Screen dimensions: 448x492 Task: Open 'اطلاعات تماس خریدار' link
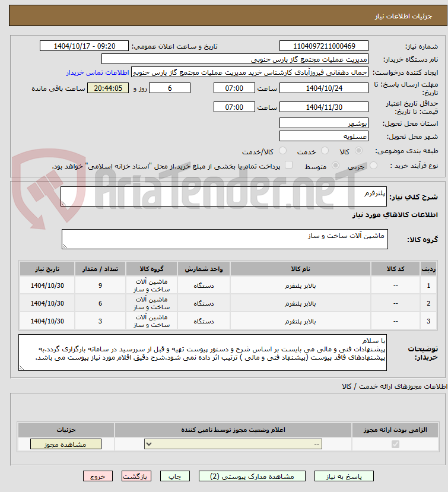coord(97,72)
